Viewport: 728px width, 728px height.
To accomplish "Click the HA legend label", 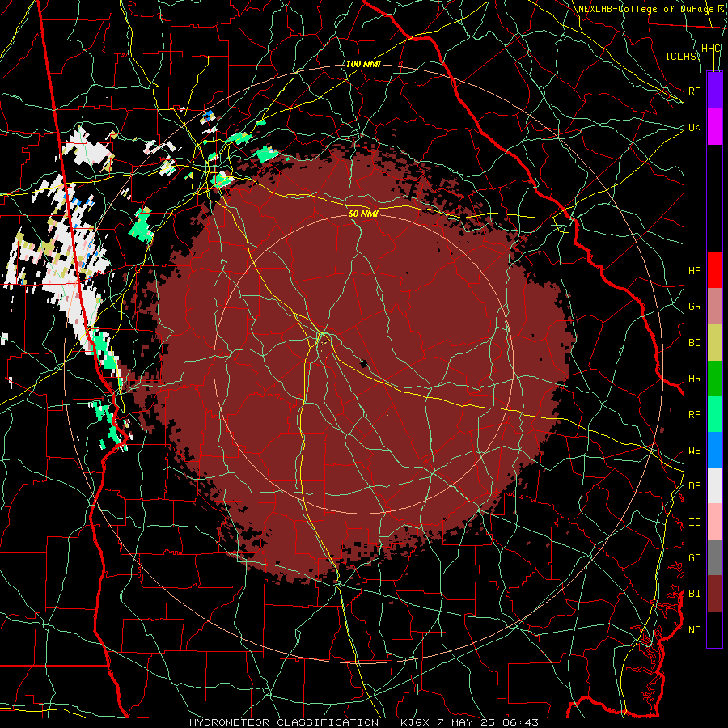I will (x=694, y=270).
